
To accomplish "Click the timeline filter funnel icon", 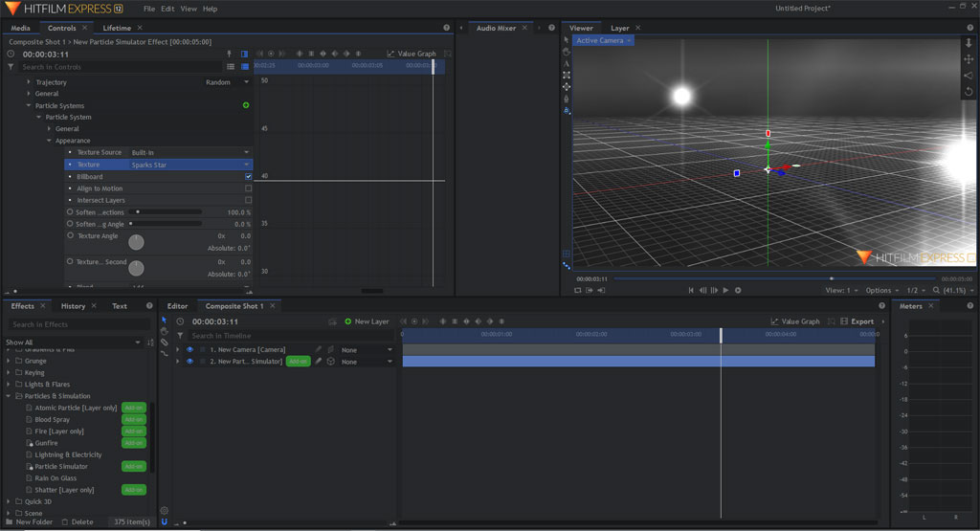I will tap(180, 336).
